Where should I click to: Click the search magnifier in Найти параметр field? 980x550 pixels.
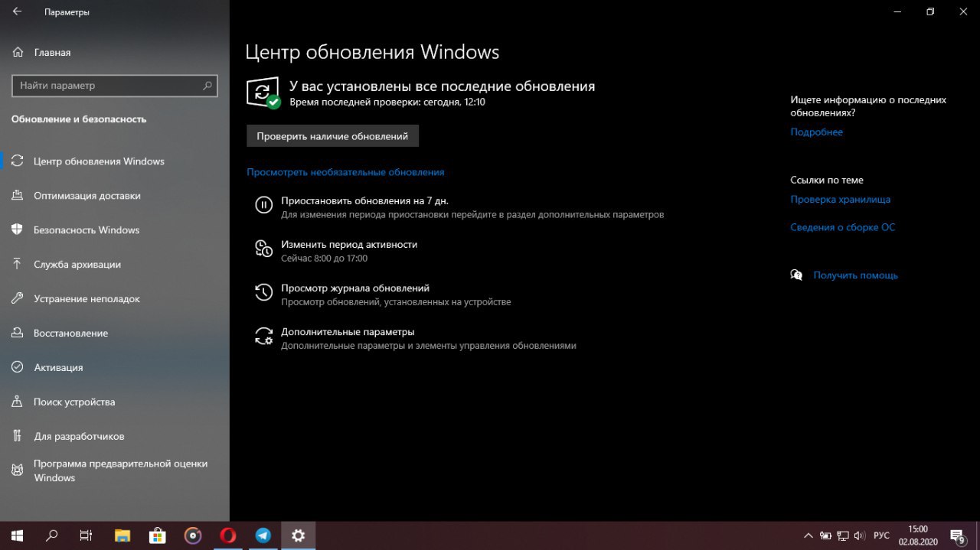[207, 86]
